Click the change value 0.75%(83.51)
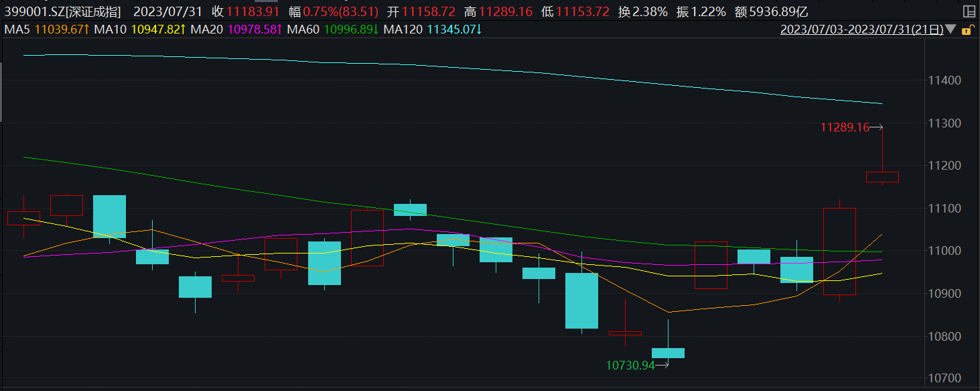Viewport: 980px width, 391px height. click(340, 11)
